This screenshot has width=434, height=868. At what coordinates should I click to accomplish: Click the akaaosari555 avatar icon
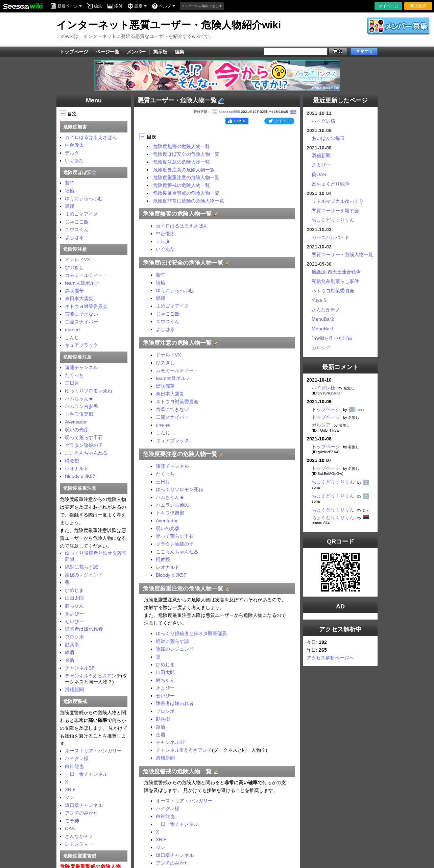214,112
